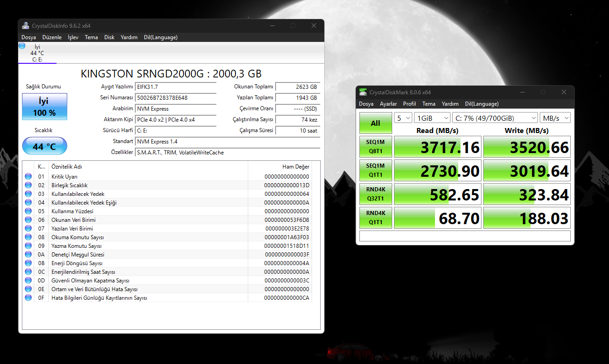Open Dosya menu in CrystalDiskMark

pyautogui.click(x=366, y=104)
